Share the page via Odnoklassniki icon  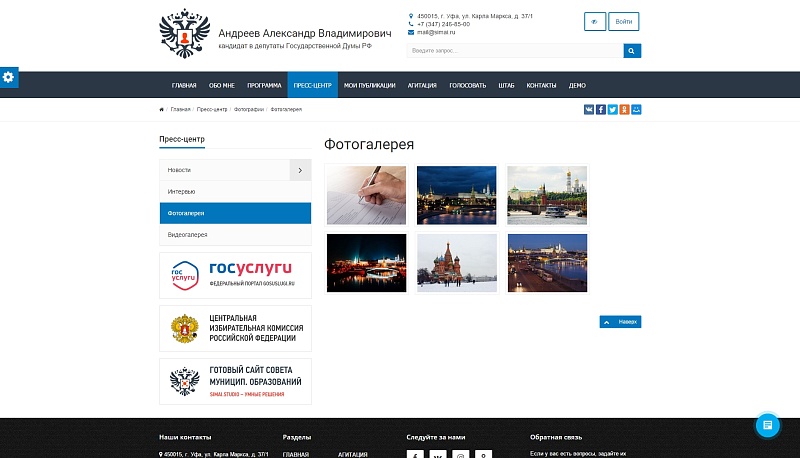point(624,110)
